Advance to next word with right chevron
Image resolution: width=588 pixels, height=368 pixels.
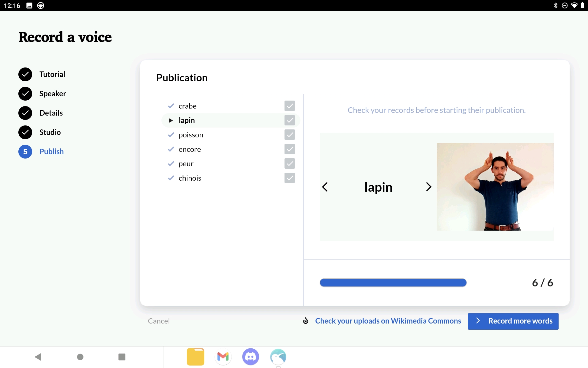pos(428,187)
